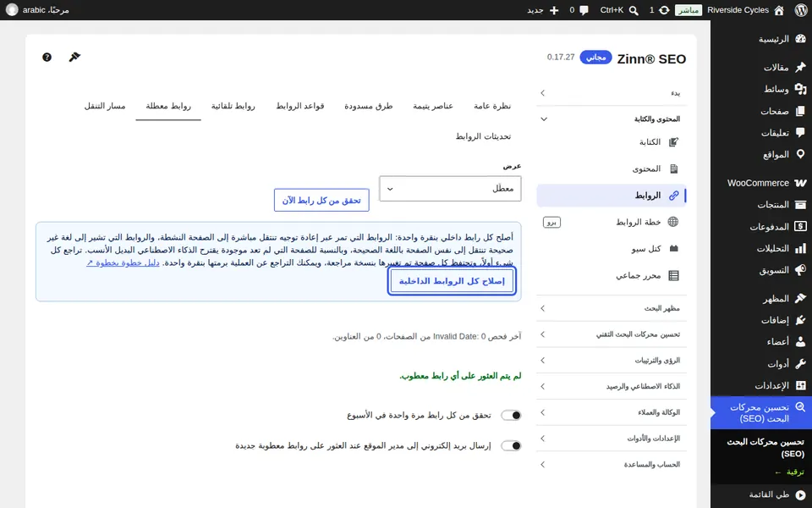Screen dimensions: 812x508
Task: Click the المظهر brush icon
Action: point(801,299)
